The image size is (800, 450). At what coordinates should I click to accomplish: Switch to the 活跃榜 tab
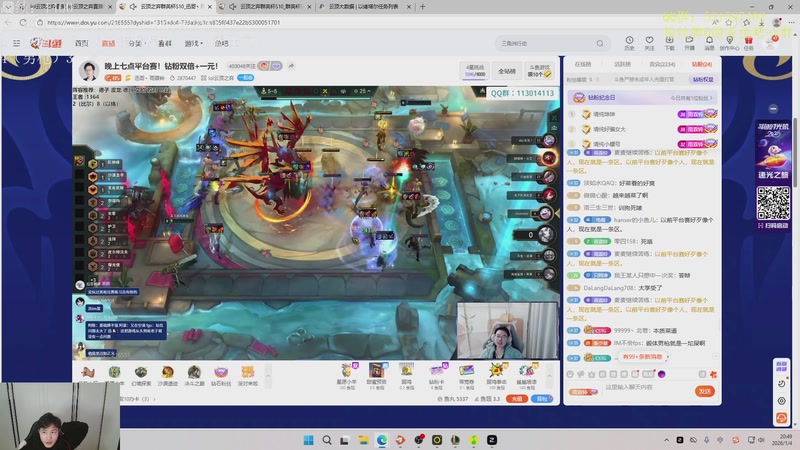point(622,64)
